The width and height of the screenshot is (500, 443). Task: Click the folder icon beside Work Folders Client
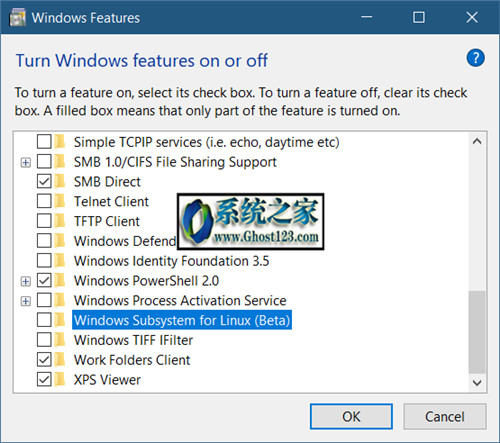(60, 360)
